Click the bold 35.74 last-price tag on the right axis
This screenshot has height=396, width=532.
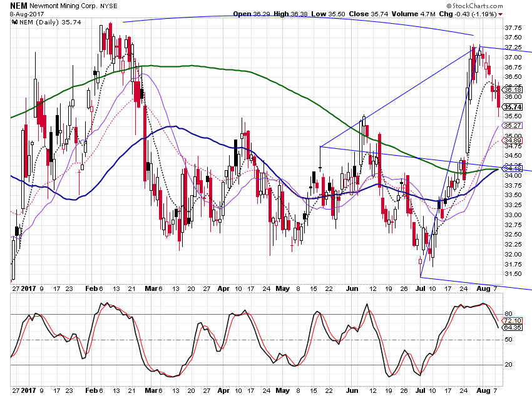(x=513, y=107)
